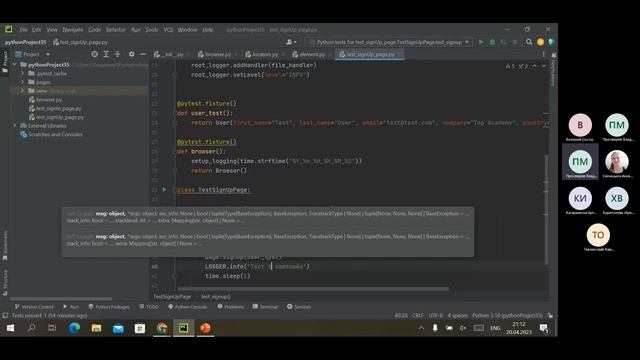The width and height of the screenshot is (640, 360).
Task: Open Task View on the taskbar
Action: pos(52,328)
